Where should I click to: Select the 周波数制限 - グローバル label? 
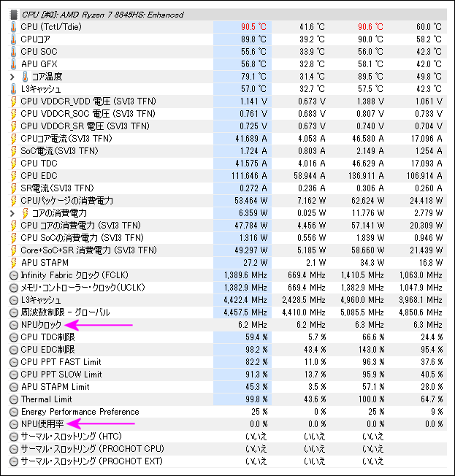(65, 312)
